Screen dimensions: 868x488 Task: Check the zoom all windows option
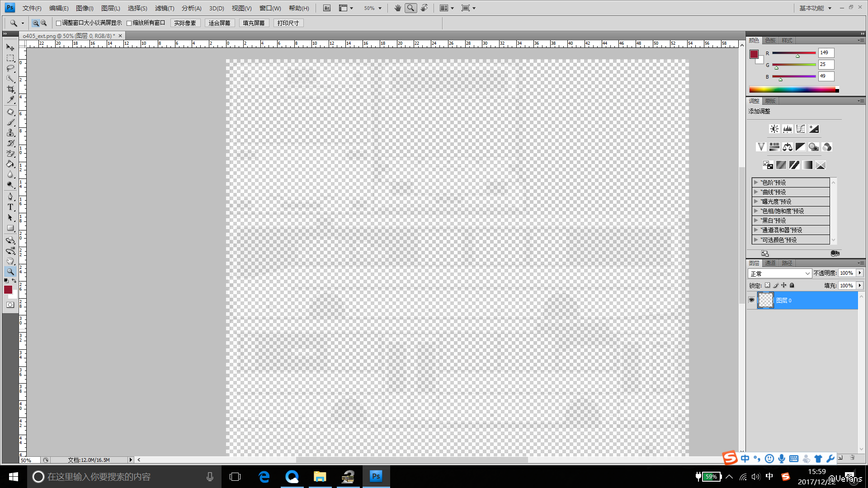pos(129,23)
